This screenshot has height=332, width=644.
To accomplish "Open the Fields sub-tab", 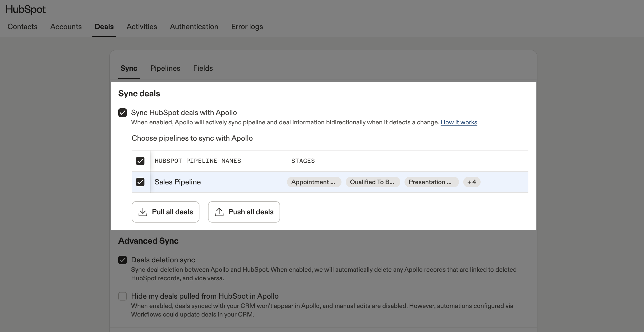I will tap(203, 68).
